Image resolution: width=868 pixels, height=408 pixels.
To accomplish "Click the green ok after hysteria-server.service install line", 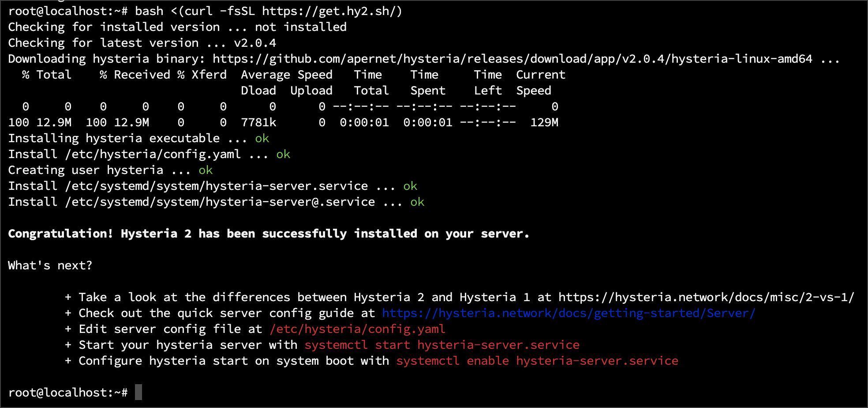I will [410, 186].
